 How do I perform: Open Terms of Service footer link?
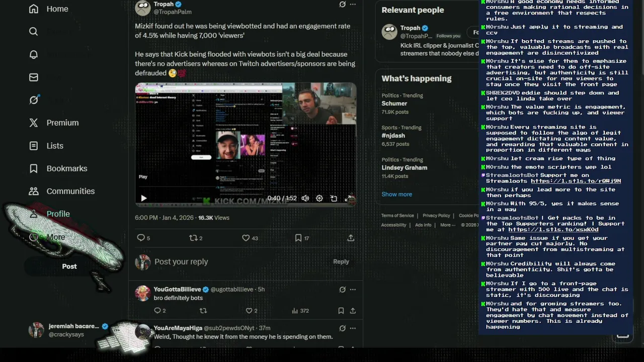click(397, 216)
